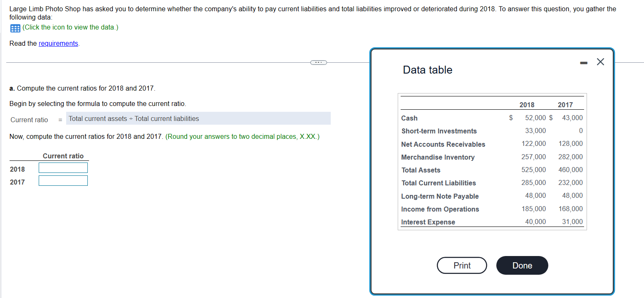The width and height of the screenshot is (644, 298).
Task: Select the Cash row label in the data table
Action: [409, 118]
